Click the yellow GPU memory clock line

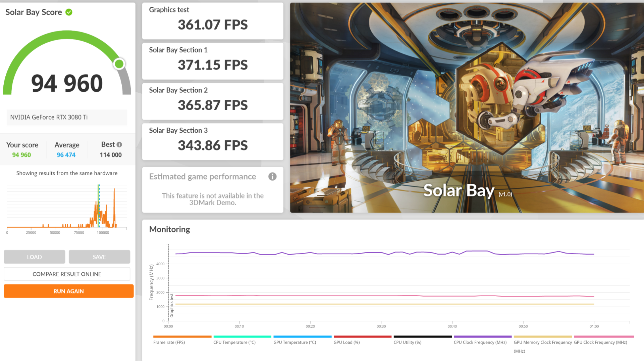coord(385,304)
